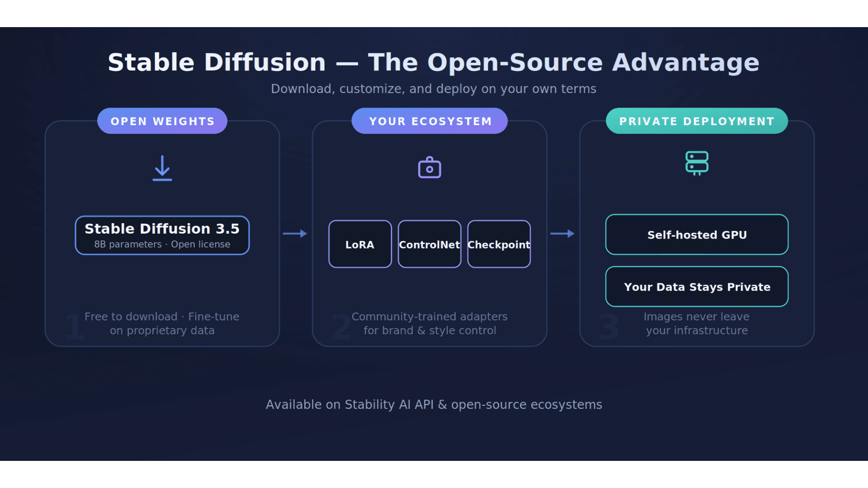Click the ControlNet box

(429, 244)
